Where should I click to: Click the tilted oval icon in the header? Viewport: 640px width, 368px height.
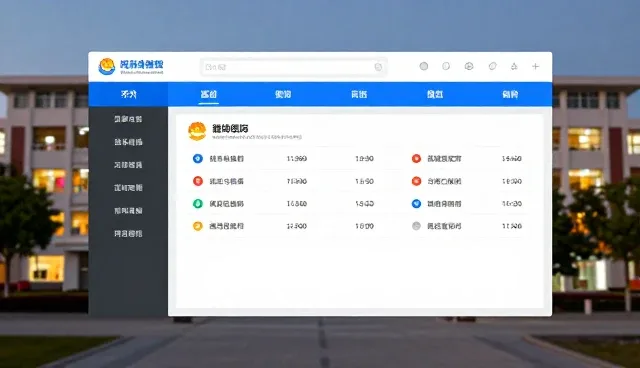[x=493, y=66]
